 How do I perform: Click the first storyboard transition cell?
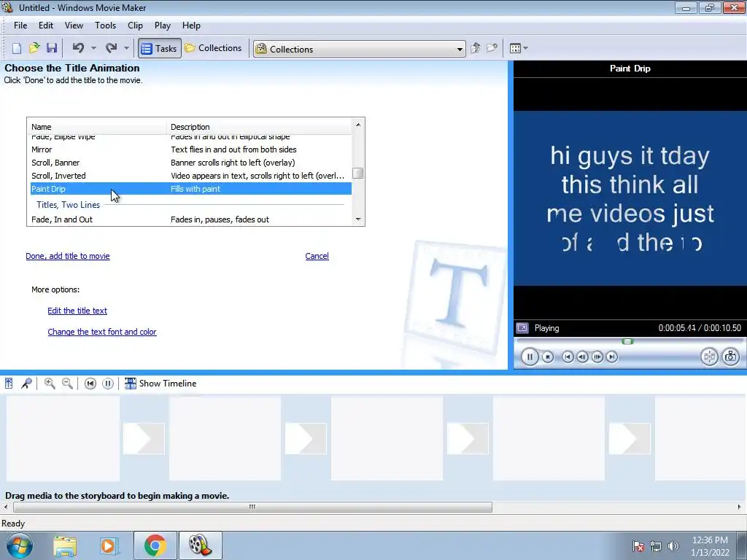click(144, 438)
